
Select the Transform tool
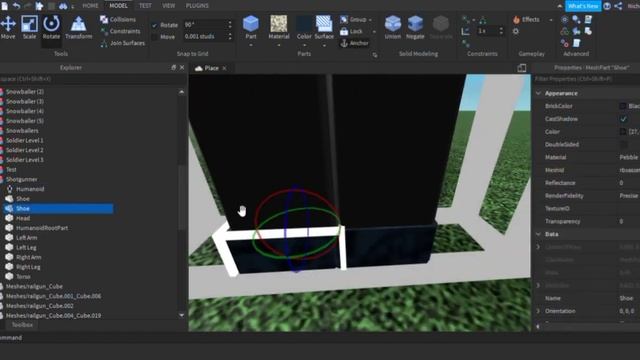[78, 28]
